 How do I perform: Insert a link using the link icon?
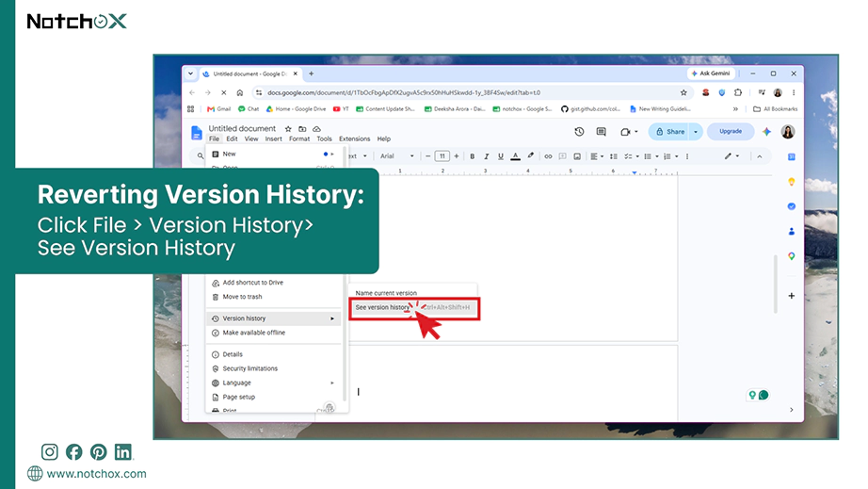coord(548,156)
